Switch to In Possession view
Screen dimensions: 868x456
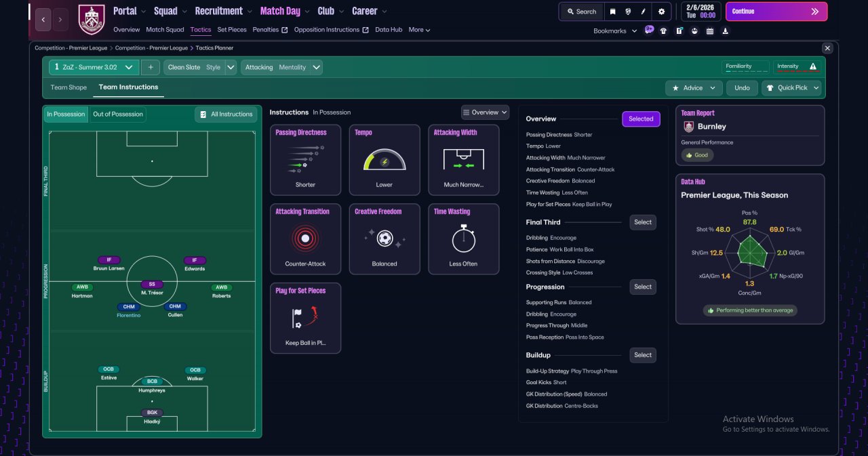(66, 114)
